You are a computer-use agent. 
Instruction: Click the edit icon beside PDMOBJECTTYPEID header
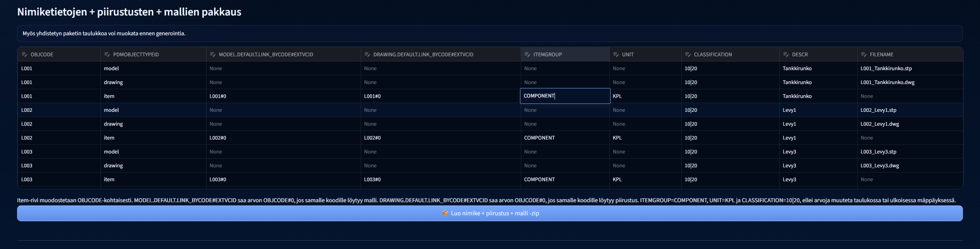[107, 54]
